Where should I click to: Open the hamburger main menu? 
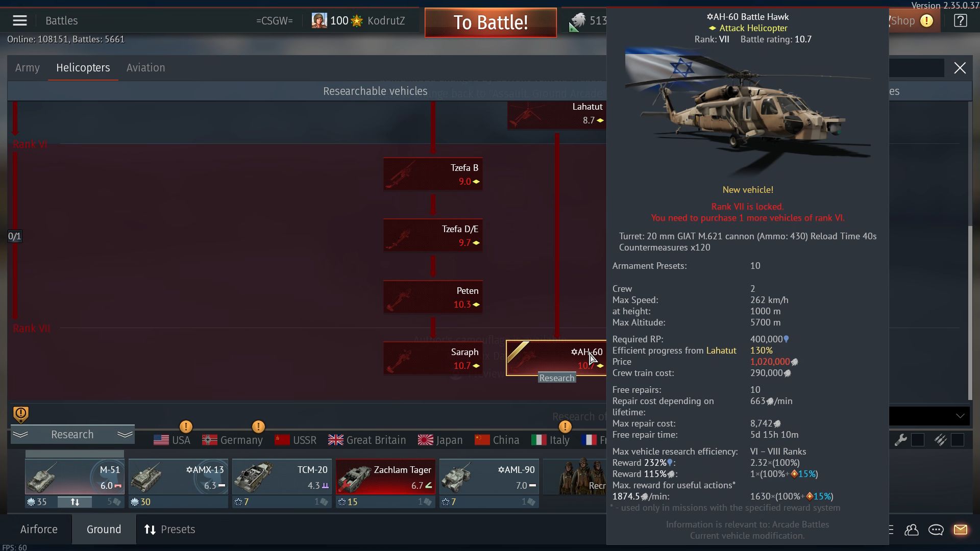click(x=20, y=21)
